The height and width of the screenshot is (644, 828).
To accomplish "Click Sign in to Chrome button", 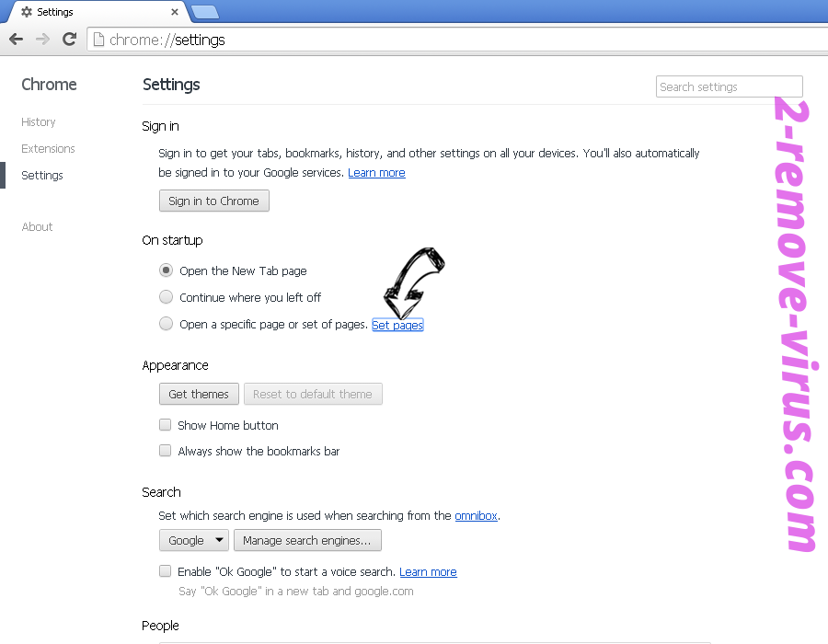I will [x=213, y=201].
